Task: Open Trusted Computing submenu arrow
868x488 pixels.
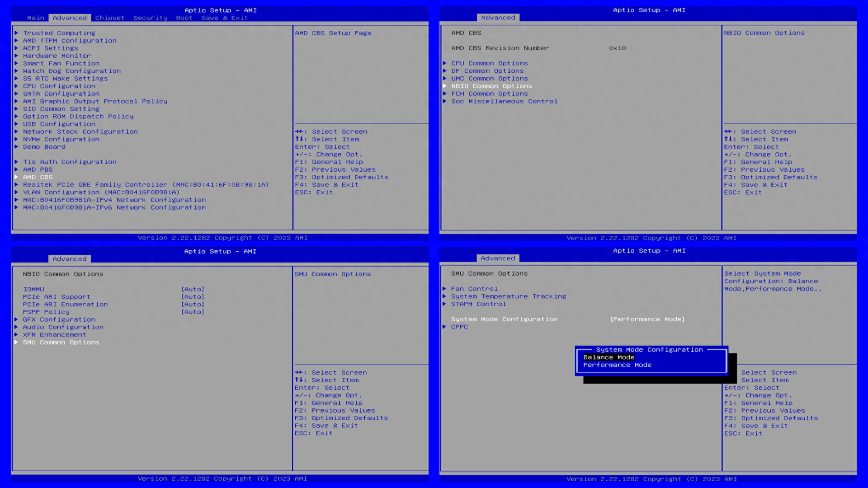Action: pyautogui.click(x=16, y=33)
